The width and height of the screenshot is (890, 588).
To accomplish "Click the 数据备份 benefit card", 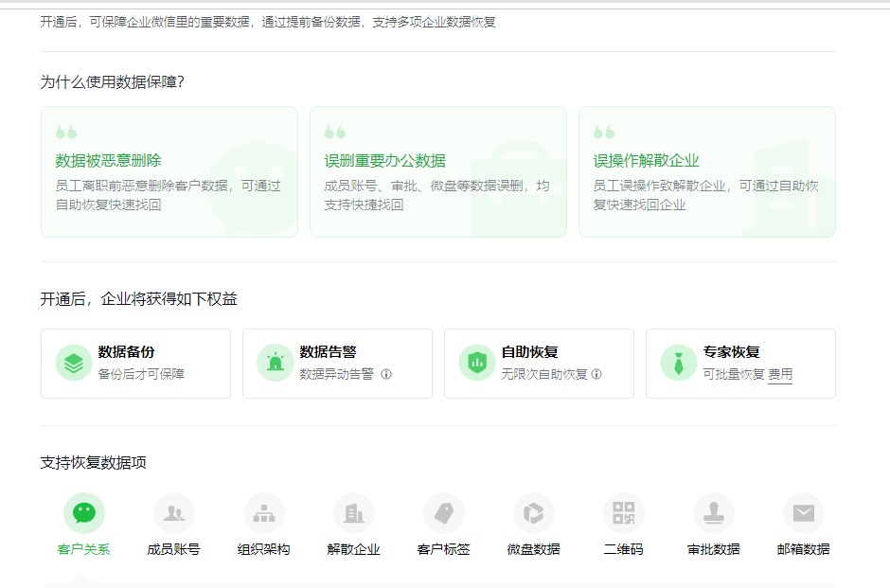I will [135, 364].
